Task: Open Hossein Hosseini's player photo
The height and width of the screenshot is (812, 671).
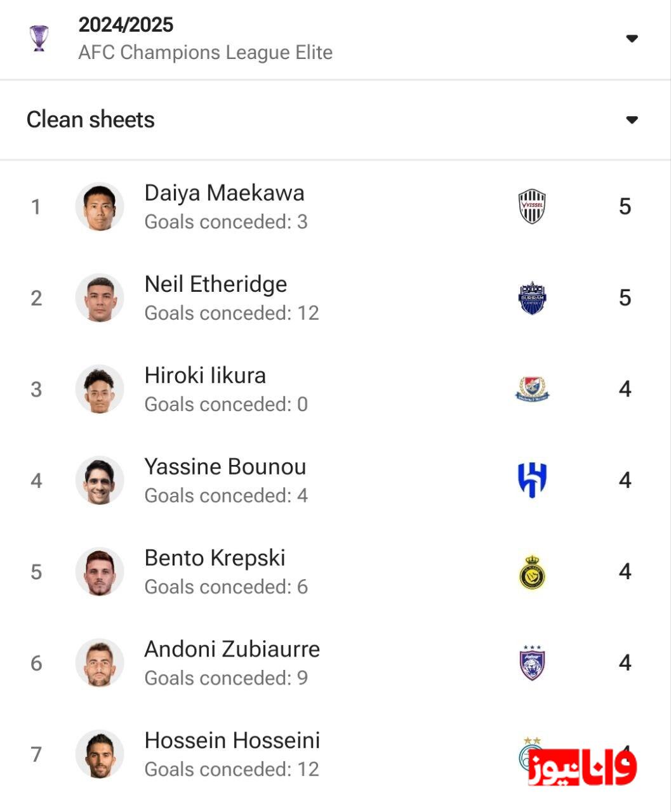Action: pyautogui.click(x=100, y=754)
